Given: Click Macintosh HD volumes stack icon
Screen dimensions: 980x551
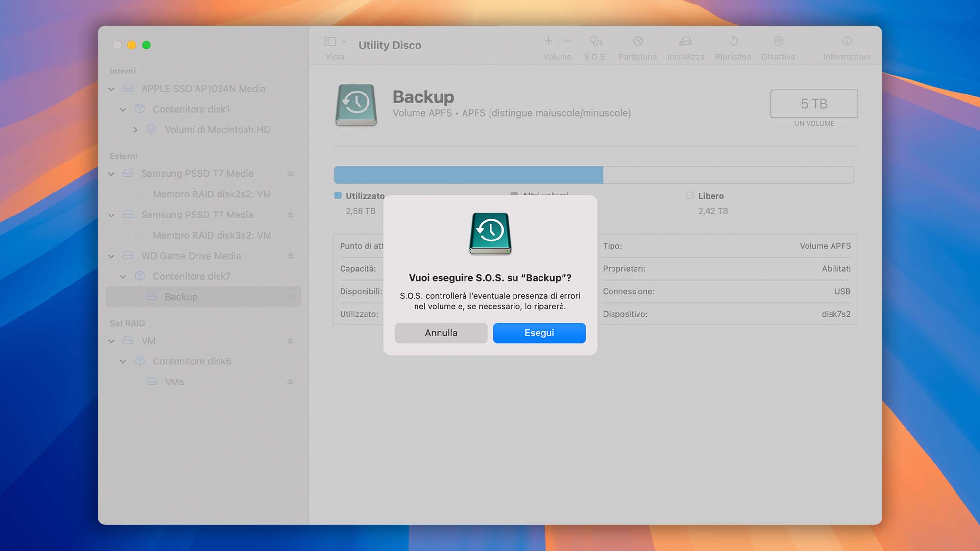Looking at the screenshot, I should (x=152, y=129).
